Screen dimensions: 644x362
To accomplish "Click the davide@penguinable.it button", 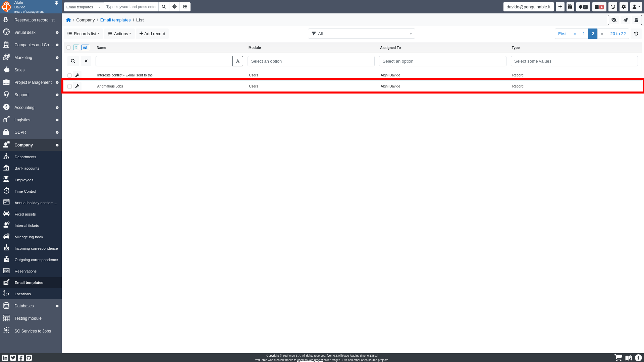I will (x=528, y=7).
